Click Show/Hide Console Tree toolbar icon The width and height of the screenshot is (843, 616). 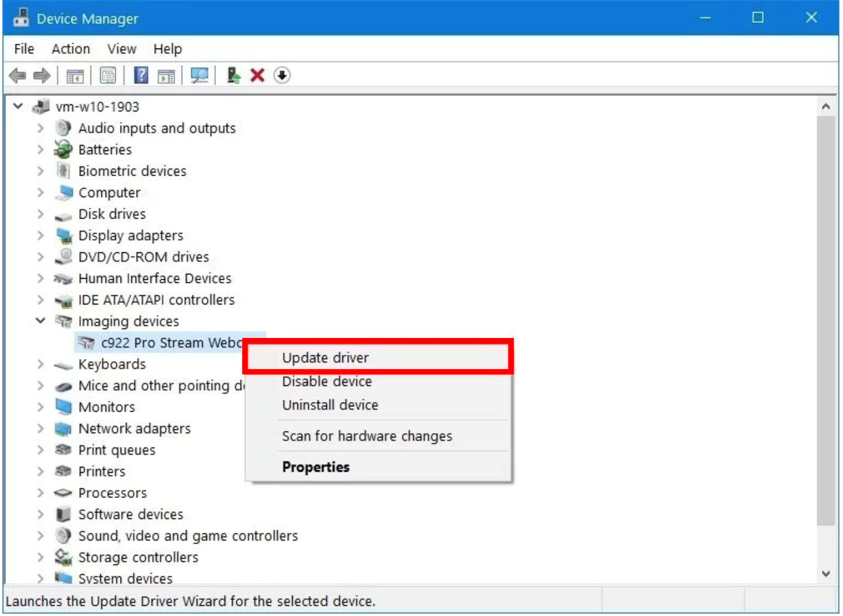click(x=75, y=76)
